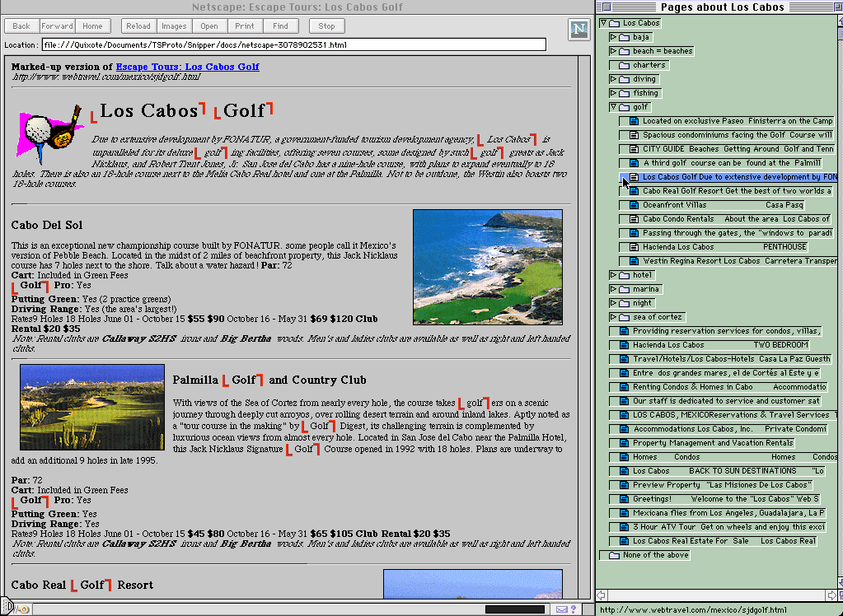This screenshot has width=843, height=616.
Task: Click the Cabo Del Sol coastline photo
Action: click(x=488, y=267)
